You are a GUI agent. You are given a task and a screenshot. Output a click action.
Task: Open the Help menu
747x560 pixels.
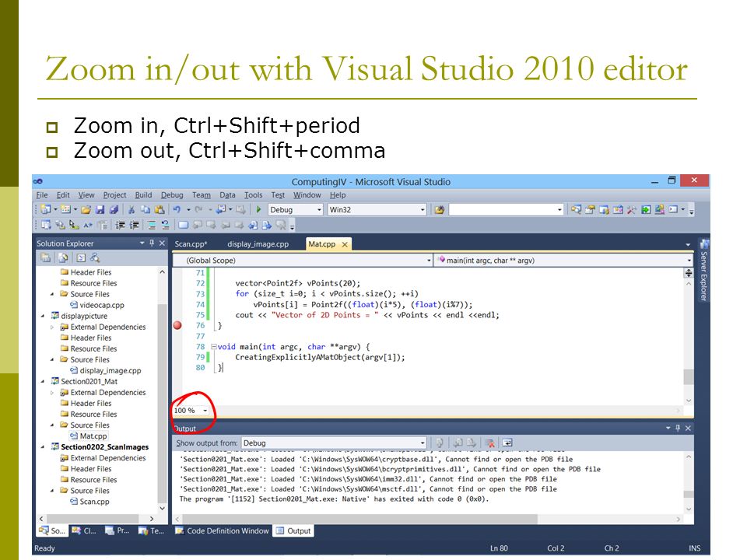[338, 194]
